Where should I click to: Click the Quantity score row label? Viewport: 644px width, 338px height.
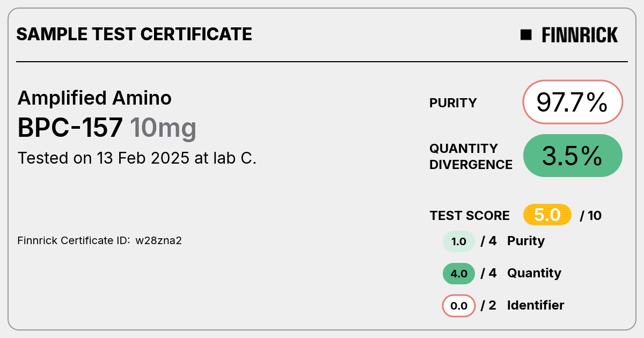tap(534, 274)
